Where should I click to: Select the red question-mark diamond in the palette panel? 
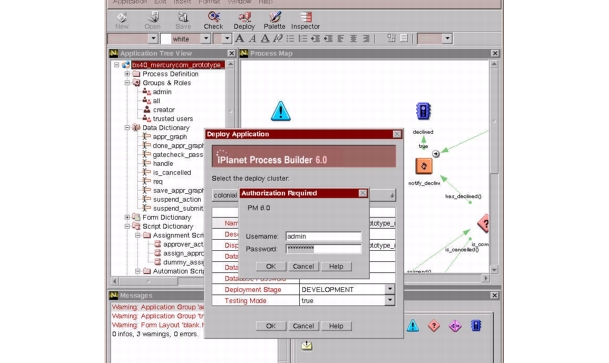coord(434,325)
